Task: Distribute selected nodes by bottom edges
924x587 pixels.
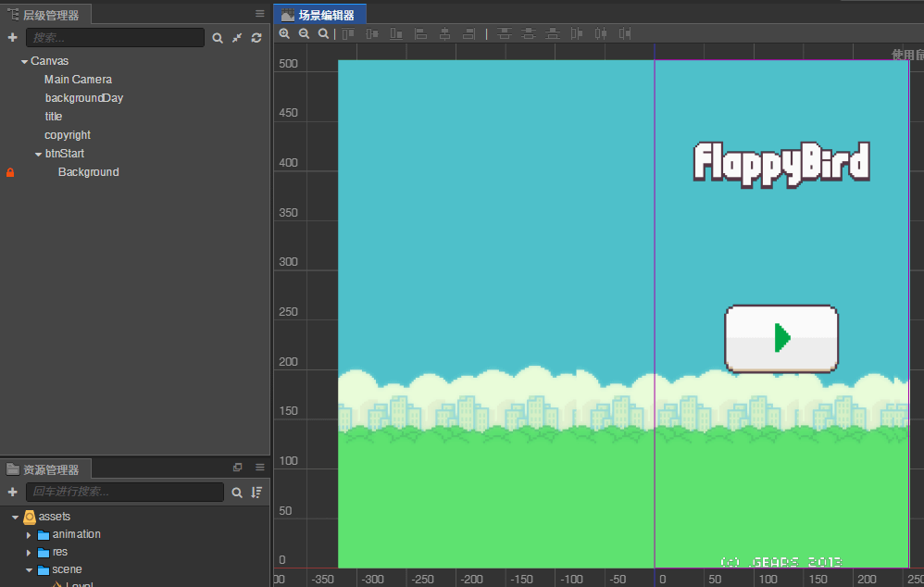Action: [552, 33]
